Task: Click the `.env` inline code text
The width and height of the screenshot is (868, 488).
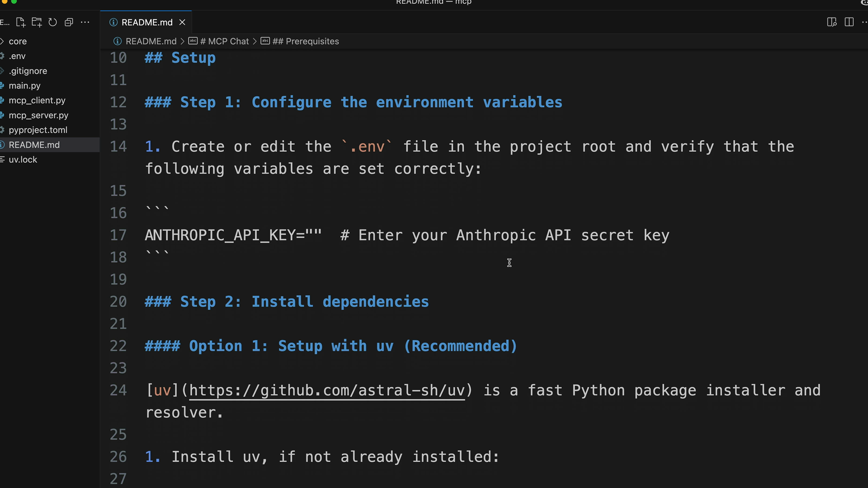Action: 367,146
